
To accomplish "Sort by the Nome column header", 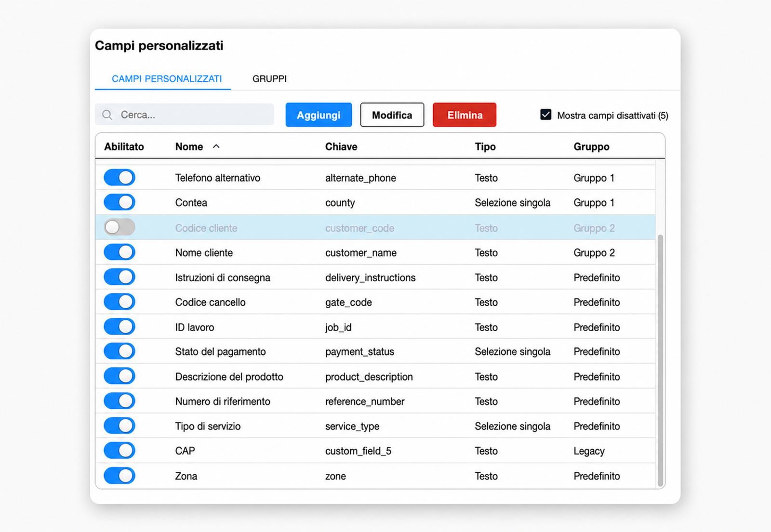I will coord(189,146).
